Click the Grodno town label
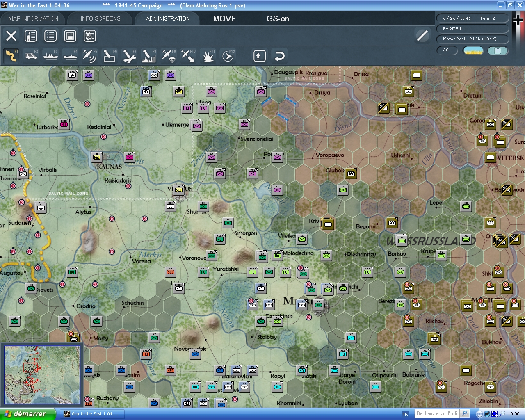This screenshot has height=420, width=525. 86,306
